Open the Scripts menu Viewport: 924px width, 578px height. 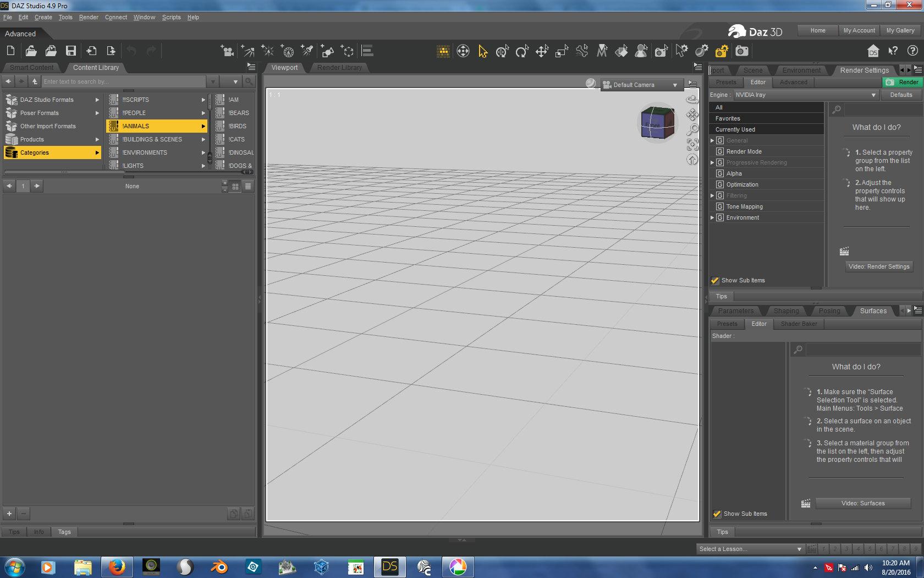[171, 17]
